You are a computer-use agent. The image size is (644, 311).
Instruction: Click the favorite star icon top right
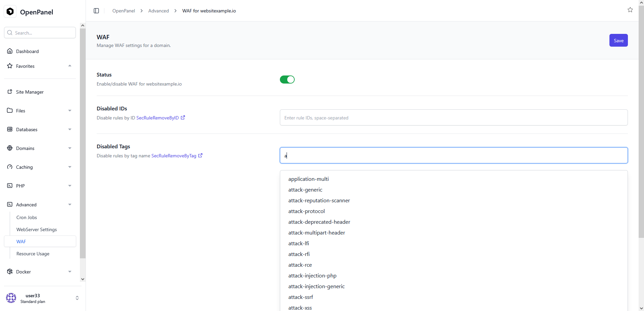(x=630, y=10)
